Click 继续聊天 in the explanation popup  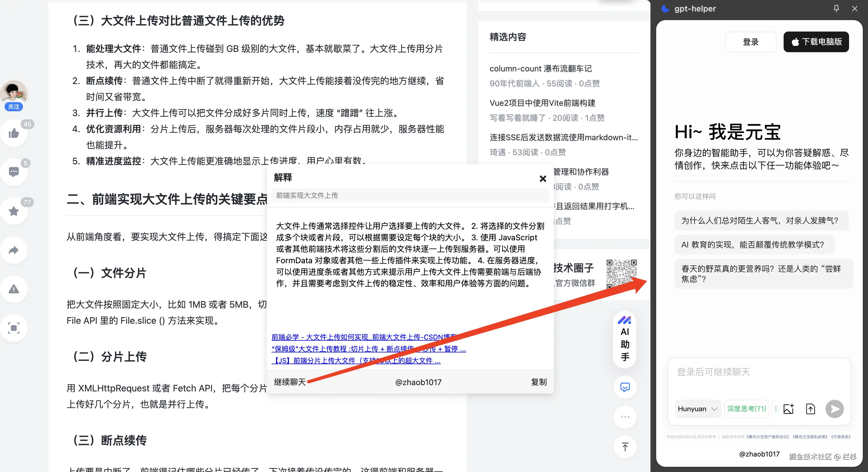pyautogui.click(x=290, y=382)
